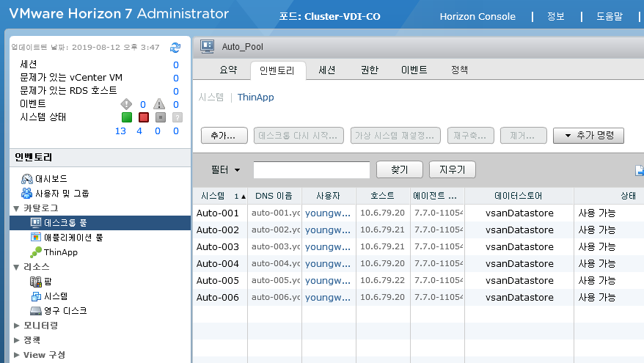The height and width of the screenshot is (363, 644).
Task: Open the 도움말 link in header
Action: pos(610,16)
